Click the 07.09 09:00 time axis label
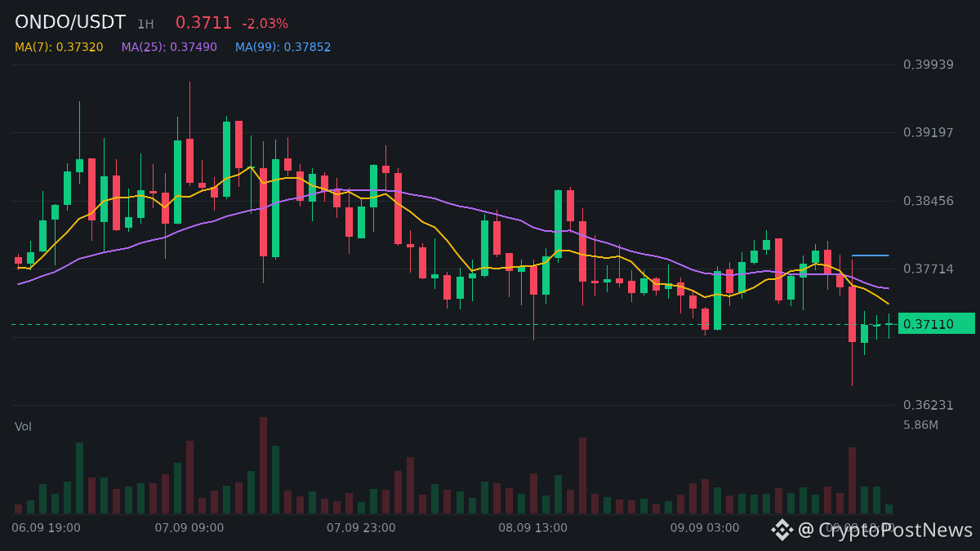Viewport: 980px width, 551px height. (189, 528)
